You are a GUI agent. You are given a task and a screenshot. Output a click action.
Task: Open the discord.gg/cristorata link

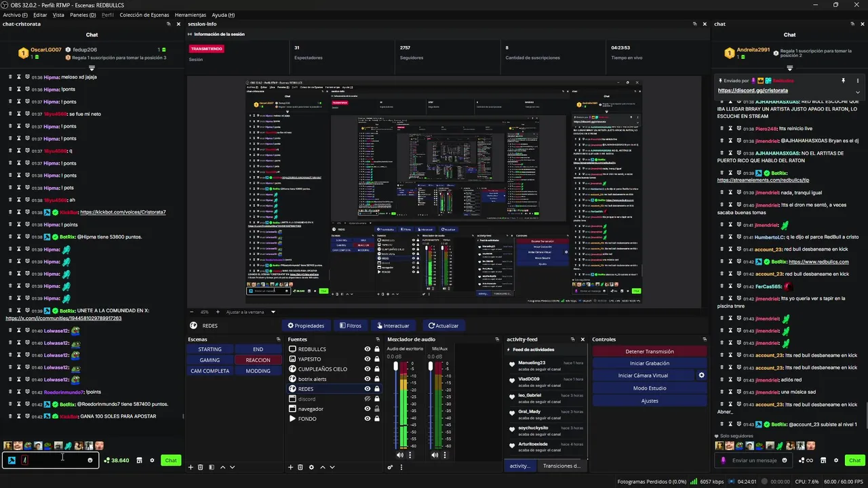point(753,90)
